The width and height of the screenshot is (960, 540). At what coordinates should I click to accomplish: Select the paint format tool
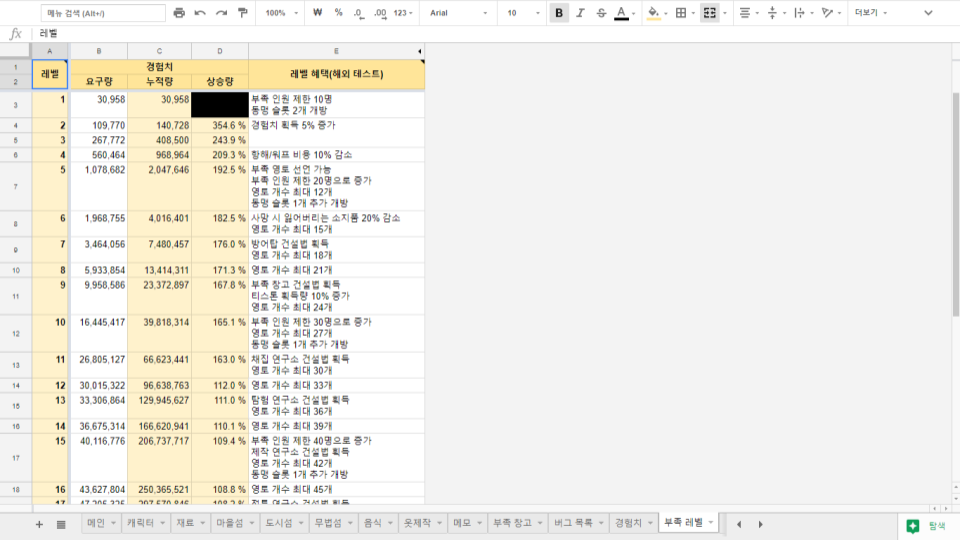coord(243,13)
